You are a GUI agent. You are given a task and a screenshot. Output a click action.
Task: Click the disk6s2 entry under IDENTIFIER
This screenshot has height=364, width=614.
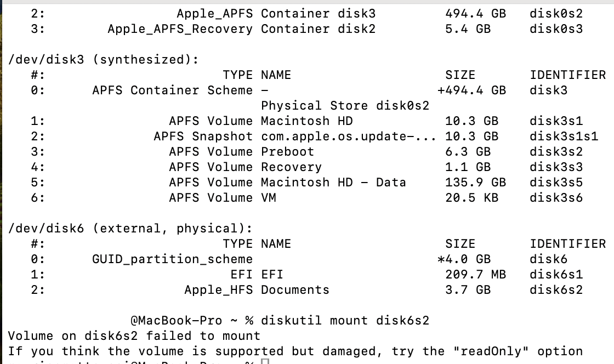click(x=556, y=290)
